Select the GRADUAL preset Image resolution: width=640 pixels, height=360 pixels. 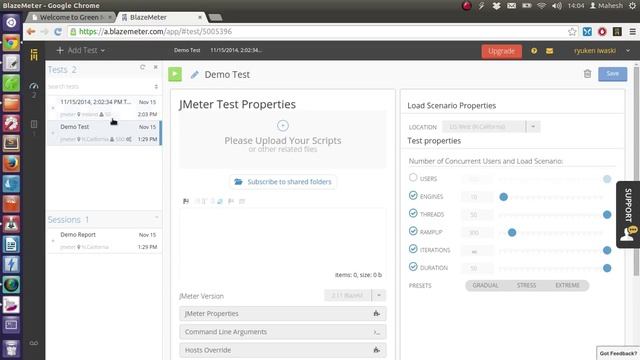485,285
